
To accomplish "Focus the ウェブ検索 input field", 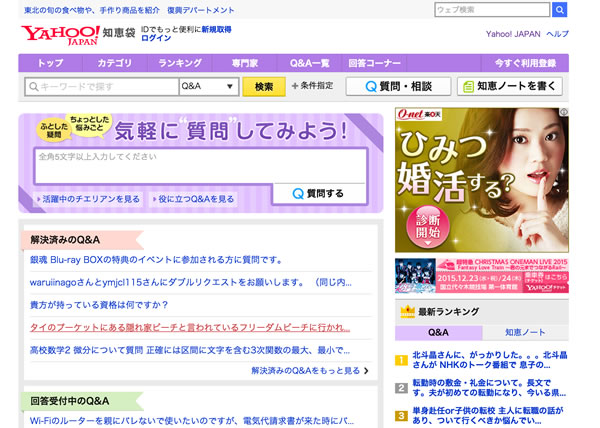I will pos(492,10).
